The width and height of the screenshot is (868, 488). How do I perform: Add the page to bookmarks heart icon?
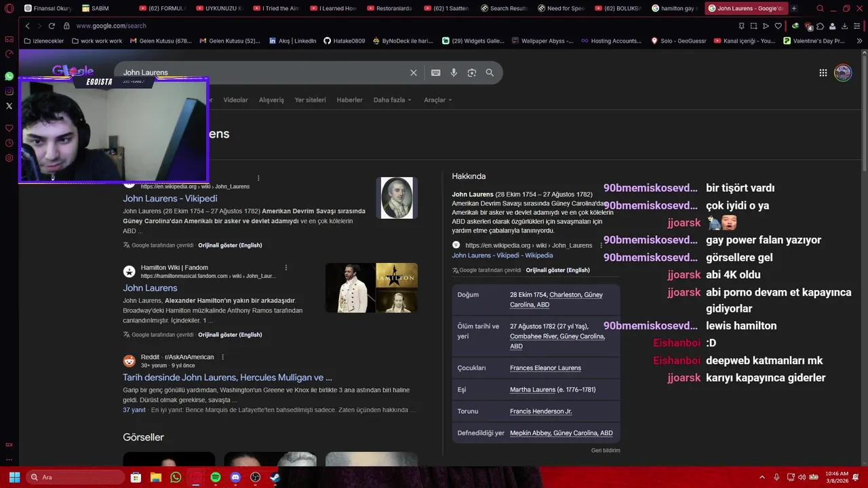point(778,26)
